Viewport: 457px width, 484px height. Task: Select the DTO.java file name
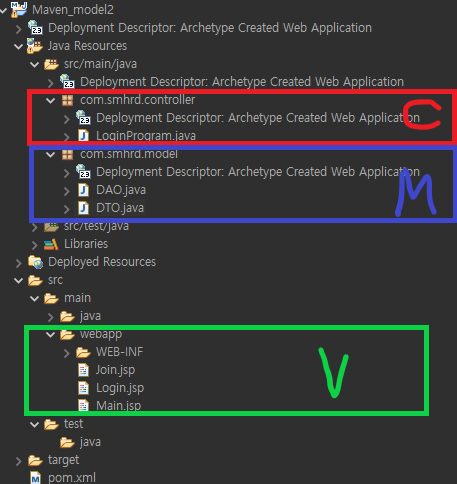tap(120, 208)
